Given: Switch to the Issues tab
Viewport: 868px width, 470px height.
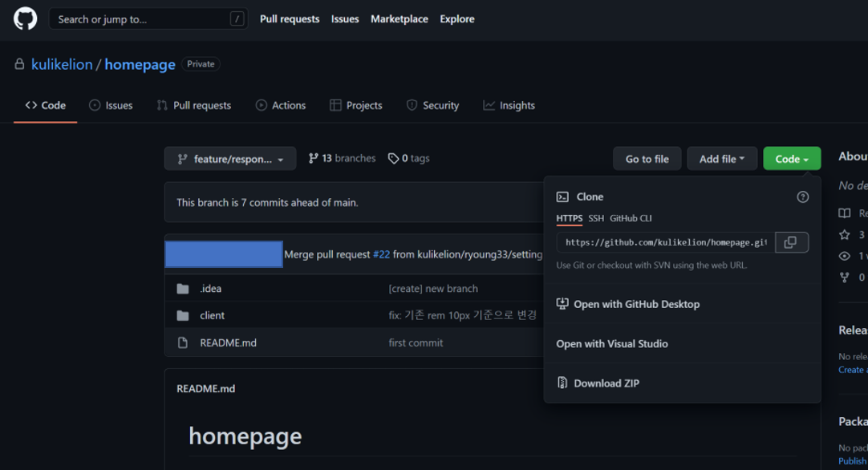Looking at the screenshot, I should [111, 105].
